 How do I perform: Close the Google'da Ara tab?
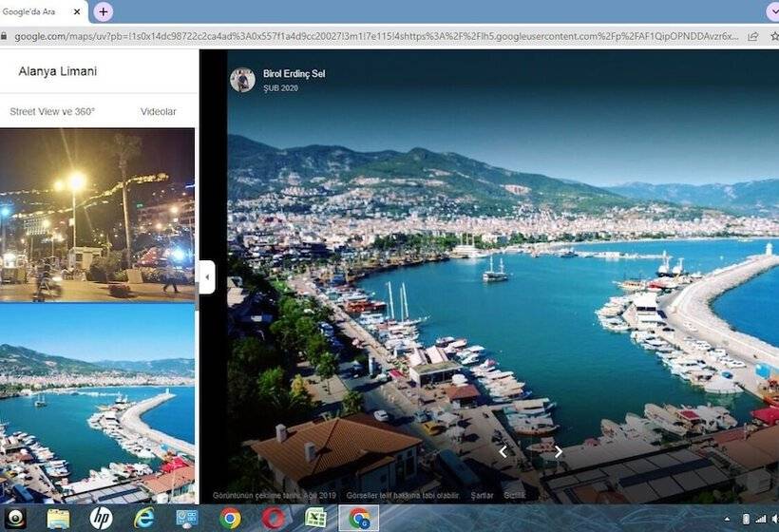coord(77,11)
